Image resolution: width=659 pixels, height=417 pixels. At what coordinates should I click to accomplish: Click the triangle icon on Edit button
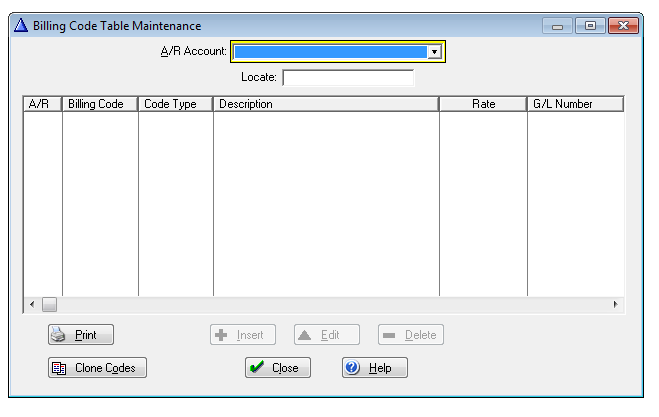[x=306, y=335]
